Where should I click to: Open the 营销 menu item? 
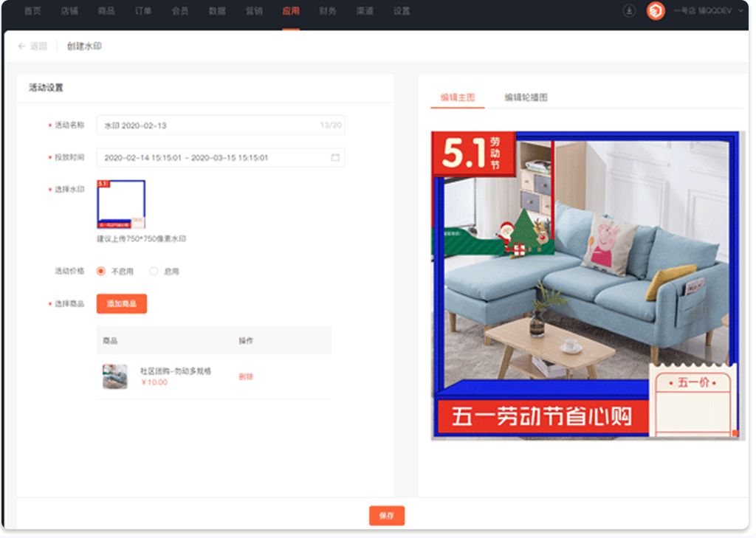click(254, 11)
